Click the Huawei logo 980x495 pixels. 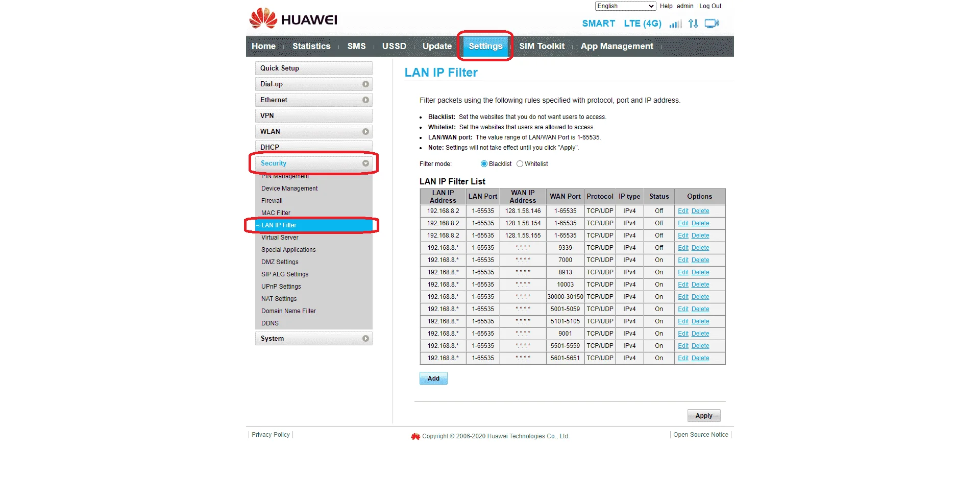(293, 18)
